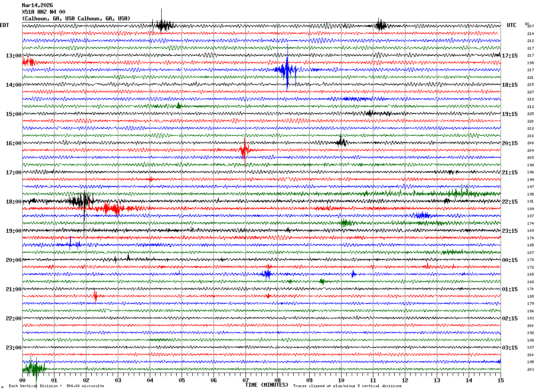This screenshot has height=392, width=536.
Task: Click the DC offset value 183
Action: (530, 319)
